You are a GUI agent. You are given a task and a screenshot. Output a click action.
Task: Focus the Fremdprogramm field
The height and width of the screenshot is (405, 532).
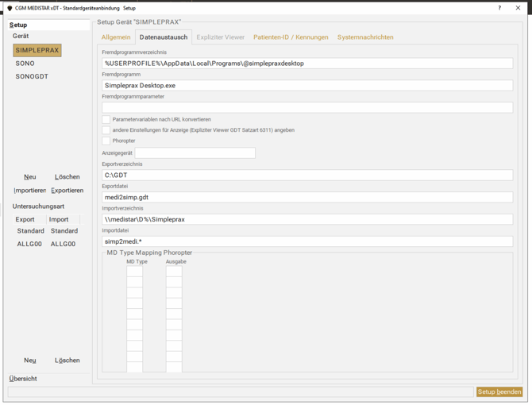(307, 86)
